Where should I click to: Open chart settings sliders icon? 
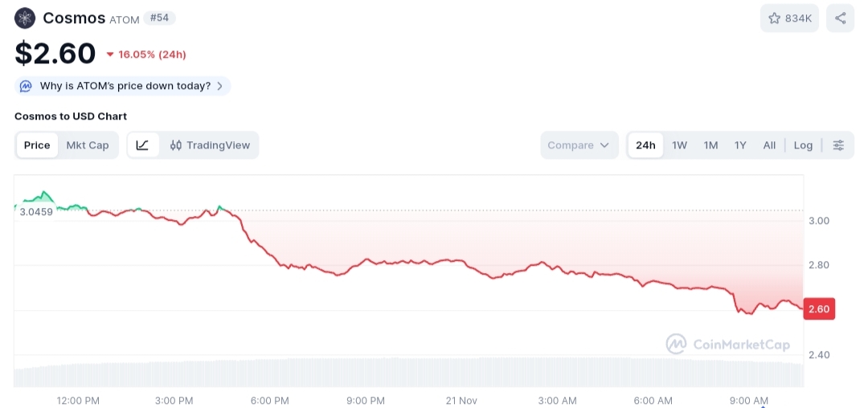point(838,145)
